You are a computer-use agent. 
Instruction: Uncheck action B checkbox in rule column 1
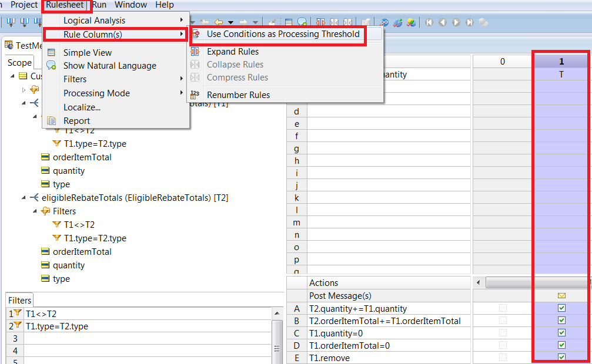tap(561, 320)
